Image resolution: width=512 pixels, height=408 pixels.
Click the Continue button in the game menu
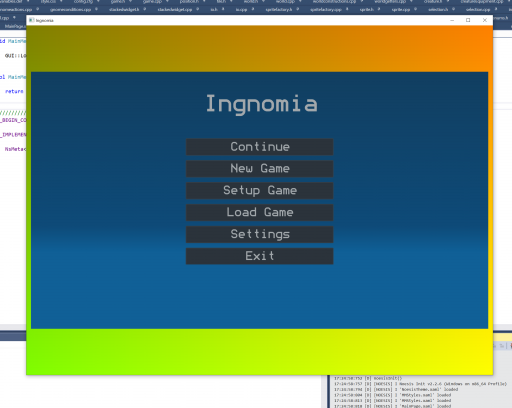pos(259,147)
